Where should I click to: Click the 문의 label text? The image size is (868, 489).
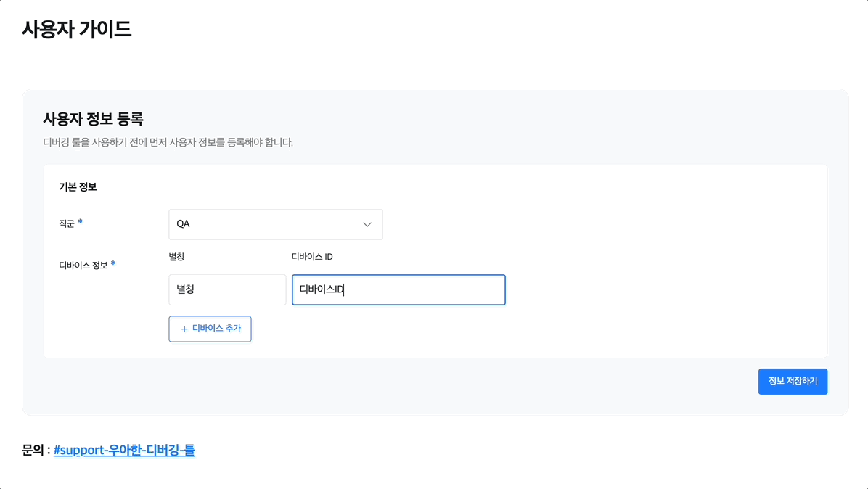coord(33,450)
